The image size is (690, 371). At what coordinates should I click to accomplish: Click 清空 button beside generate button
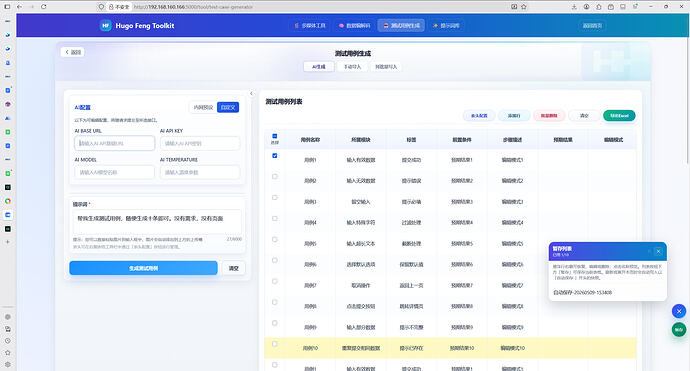coord(234,268)
